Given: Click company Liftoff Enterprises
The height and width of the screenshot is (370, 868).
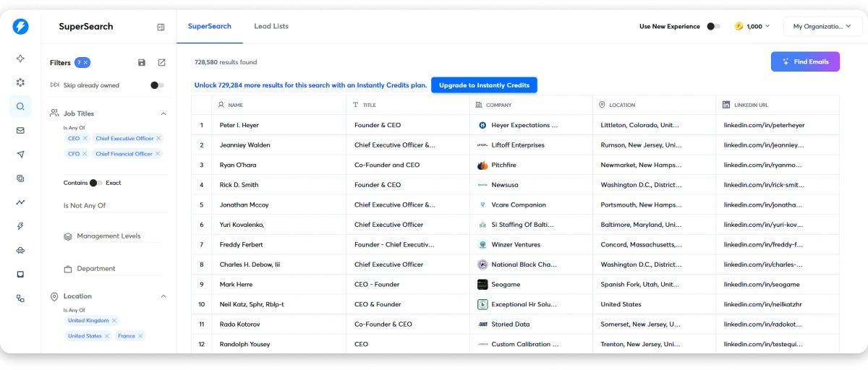Looking at the screenshot, I should (518, 145).
